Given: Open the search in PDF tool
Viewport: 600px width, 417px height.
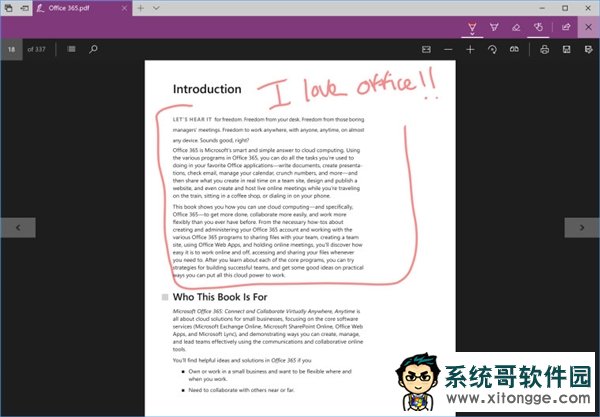Looking at the screenshot, I should click(93, 49).
